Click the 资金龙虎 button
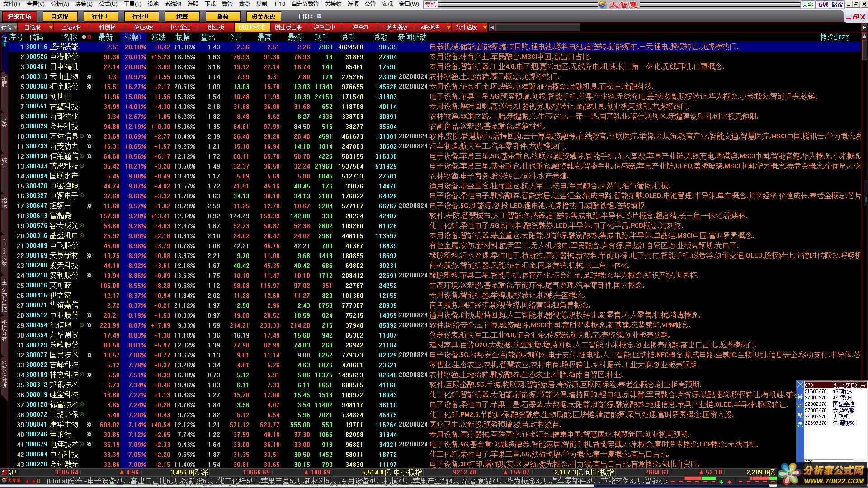Image resolution: width=868 pixels, height=488 pixels. pyautogui.click(x=263, y=16)
